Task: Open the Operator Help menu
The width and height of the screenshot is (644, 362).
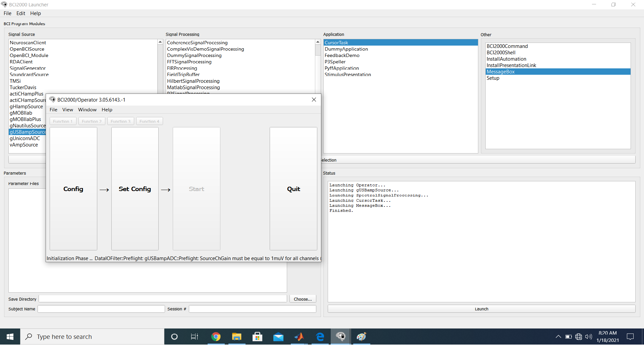Action: point(107,110)
